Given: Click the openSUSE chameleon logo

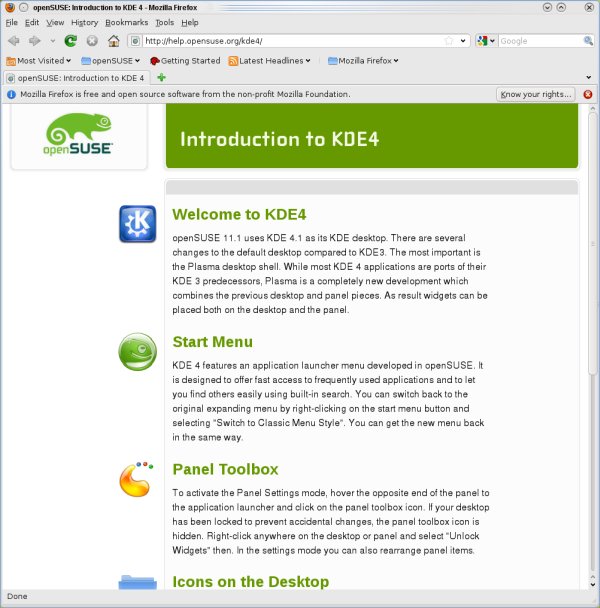Looking at the screenshot, I should click(78, 134).
